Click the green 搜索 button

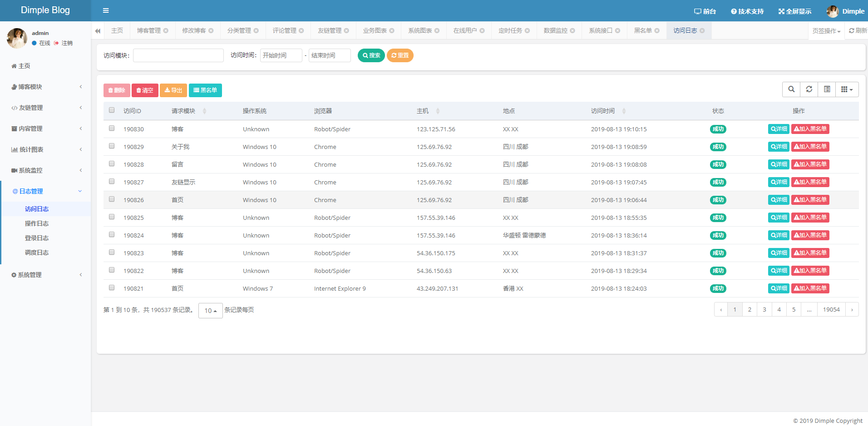pyautogui.click(x=371, y=55)
